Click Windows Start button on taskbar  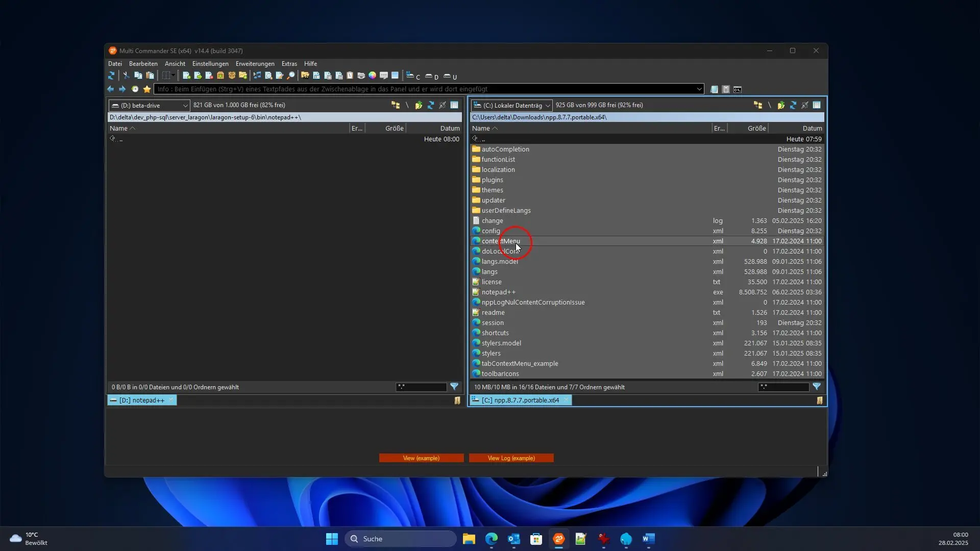point(332,539)
